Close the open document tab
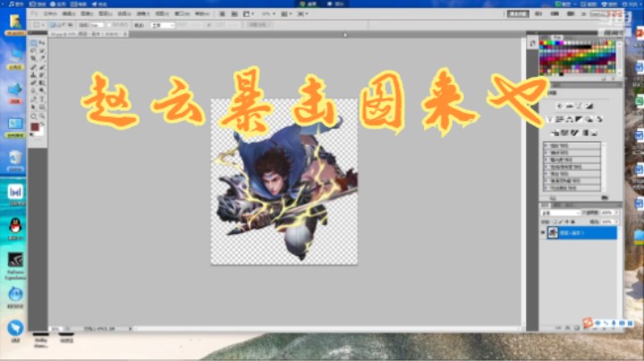This screenshot has width=644, height=361. tap(125, 34)
